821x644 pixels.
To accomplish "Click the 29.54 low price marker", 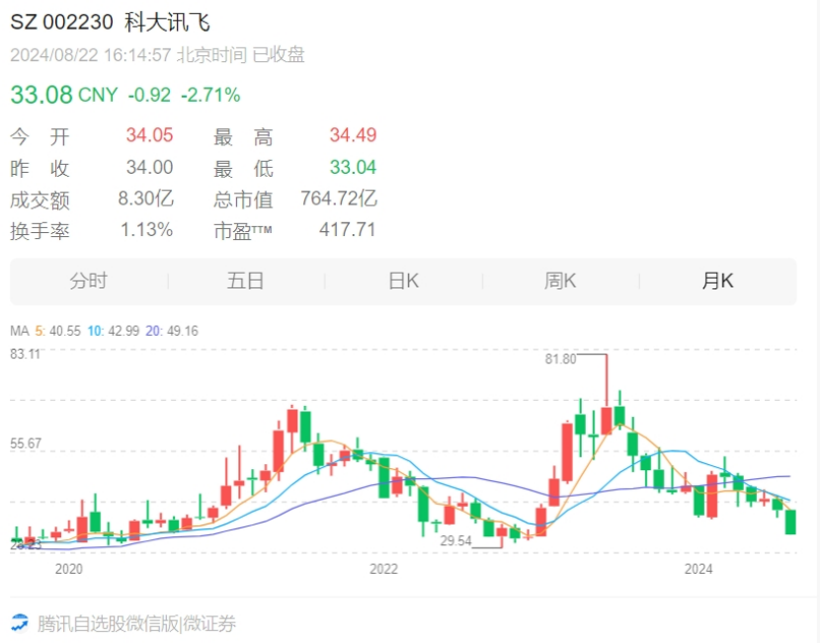I will coord(455,541).
